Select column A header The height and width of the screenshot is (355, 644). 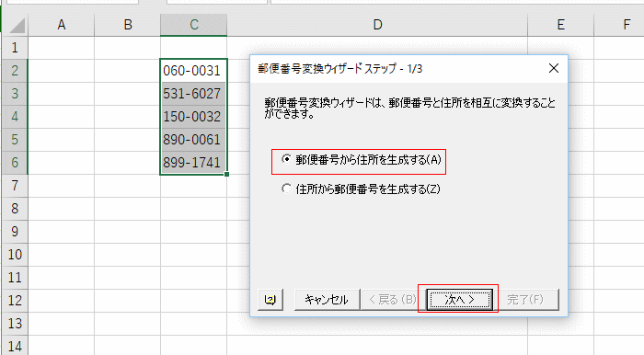point(62,25)
